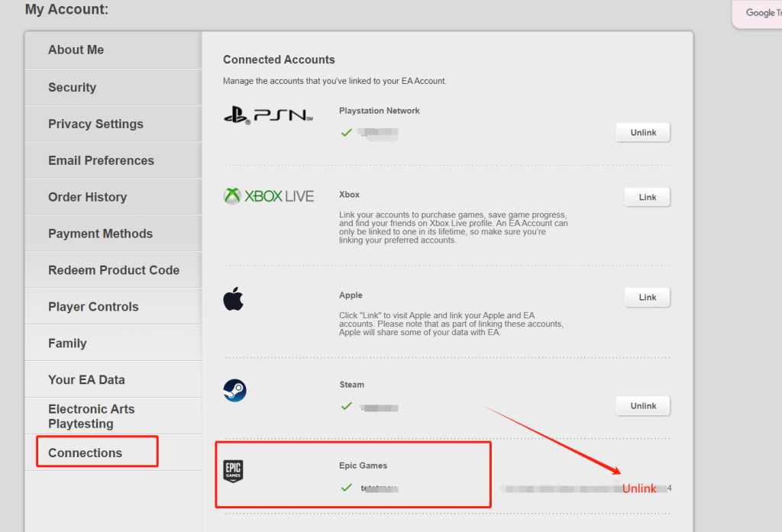782x532 pixels.
Task: Click the Steam logo icon
Action: pyautogui.click(x=235, y=390)
